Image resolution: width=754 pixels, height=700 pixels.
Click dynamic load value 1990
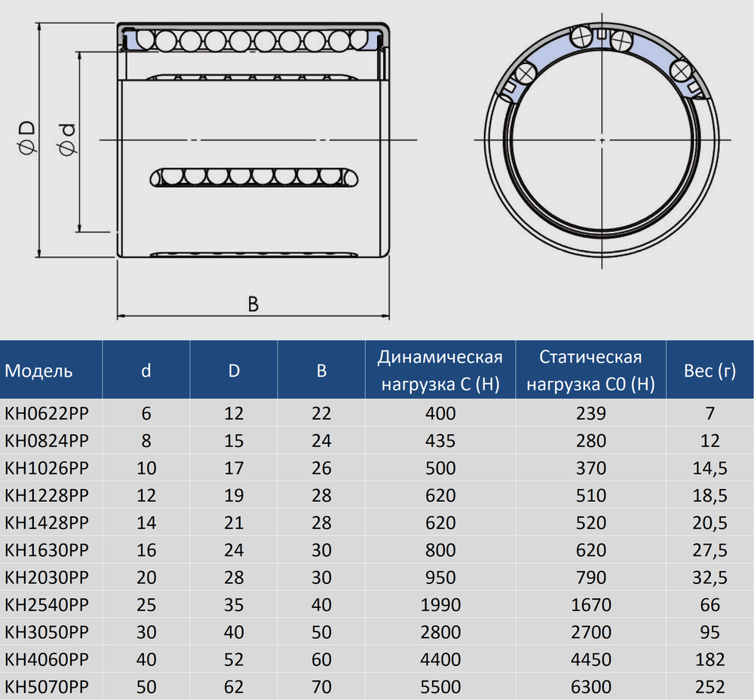tap(440, 605)
